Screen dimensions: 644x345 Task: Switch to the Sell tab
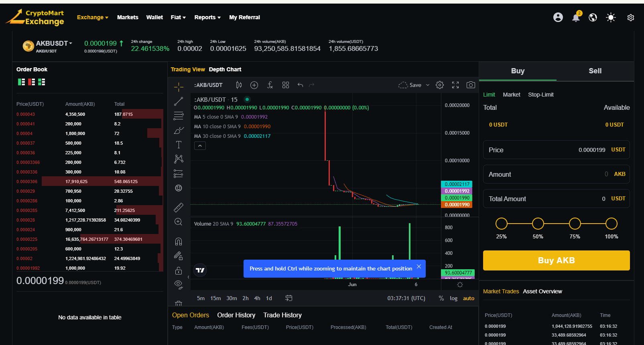tap(595, 71)
